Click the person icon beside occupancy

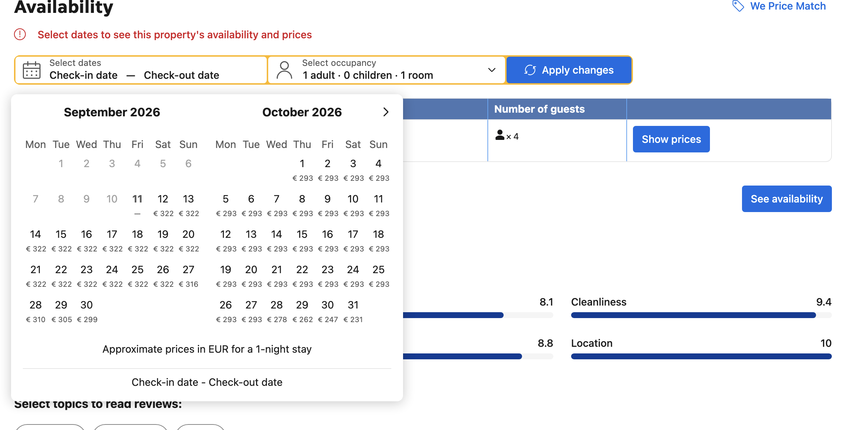coord(284,70)
